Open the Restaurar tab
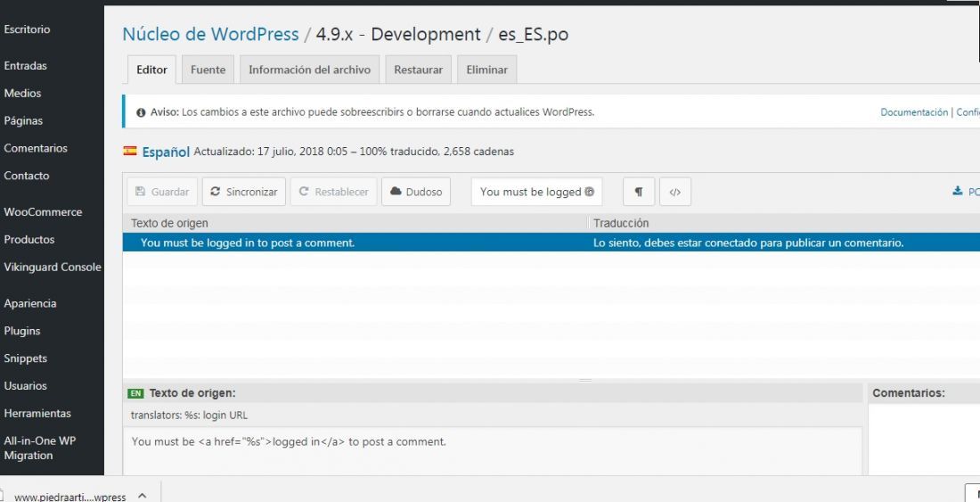This screenshot has height=502, width=980. click(418, 70)
